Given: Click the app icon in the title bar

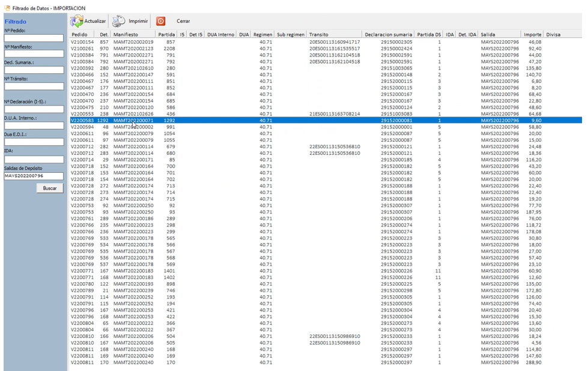Looking at the screenshot, I should (x=7, y=8).
